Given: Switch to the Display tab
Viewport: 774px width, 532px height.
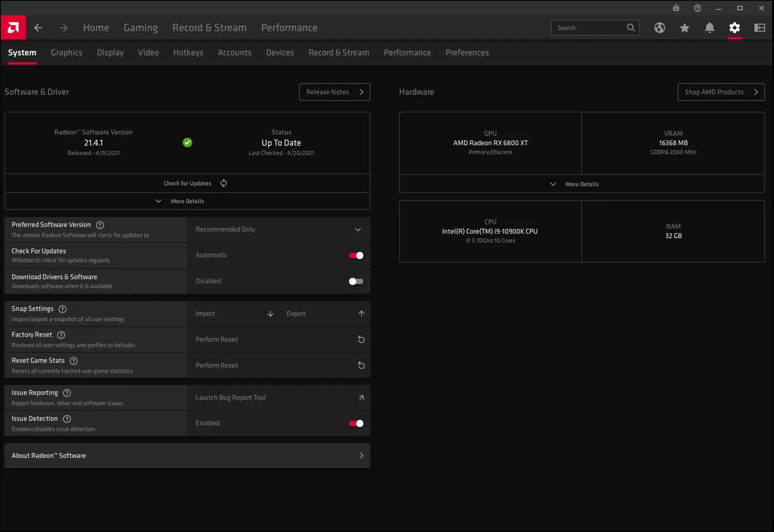Looking at the screenshot, I should [x=110, y=53].
